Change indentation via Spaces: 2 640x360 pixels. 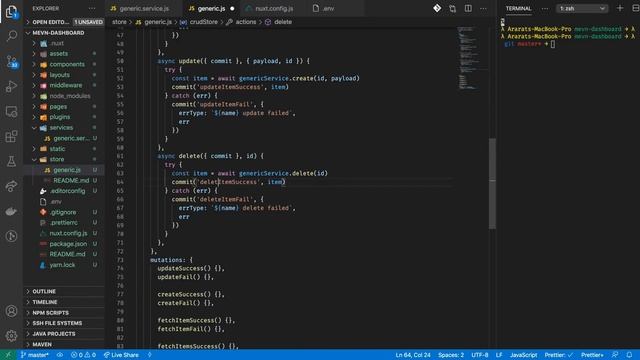pos(451,355)
